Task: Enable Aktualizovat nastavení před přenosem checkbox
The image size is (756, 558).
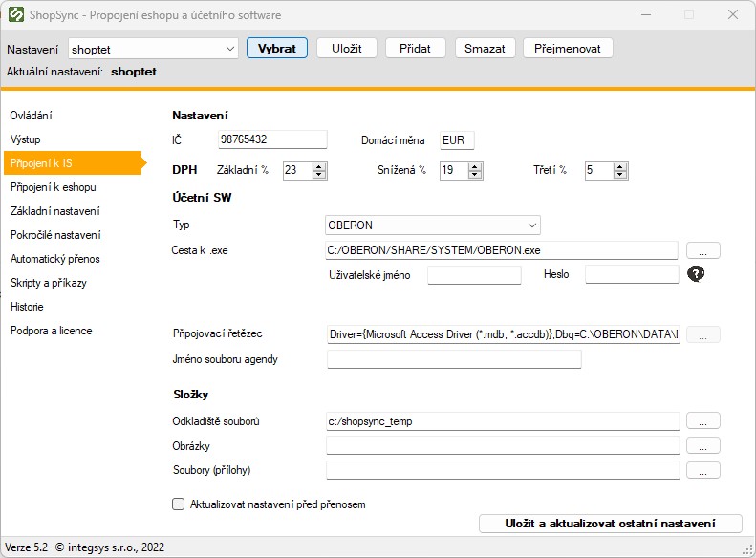Action: pos(179,504)
